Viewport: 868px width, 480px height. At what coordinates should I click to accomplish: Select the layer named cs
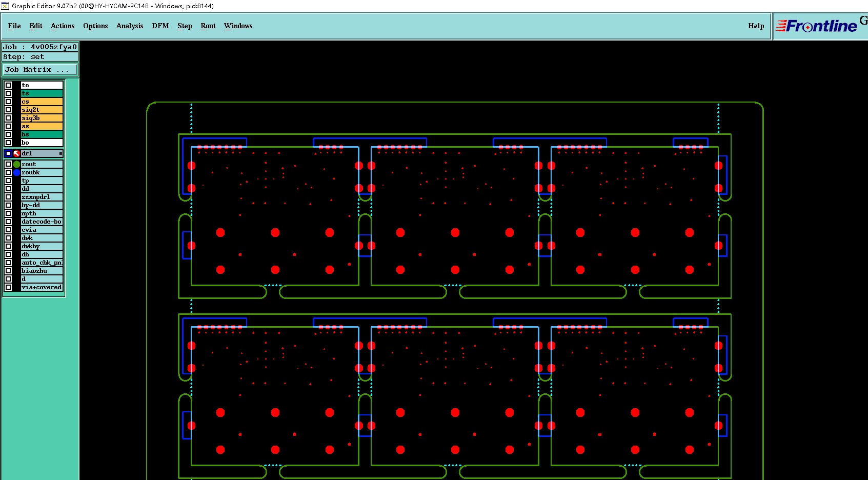pyautogui.click(x=42, y=102)
